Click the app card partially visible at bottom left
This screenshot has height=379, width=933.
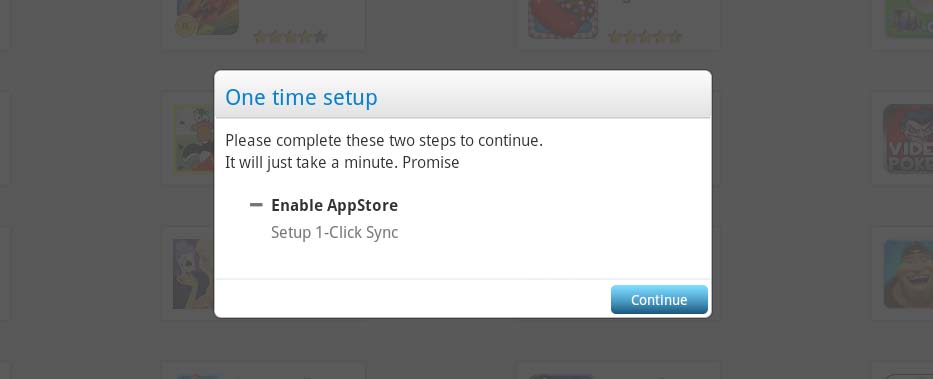point(264,370)
